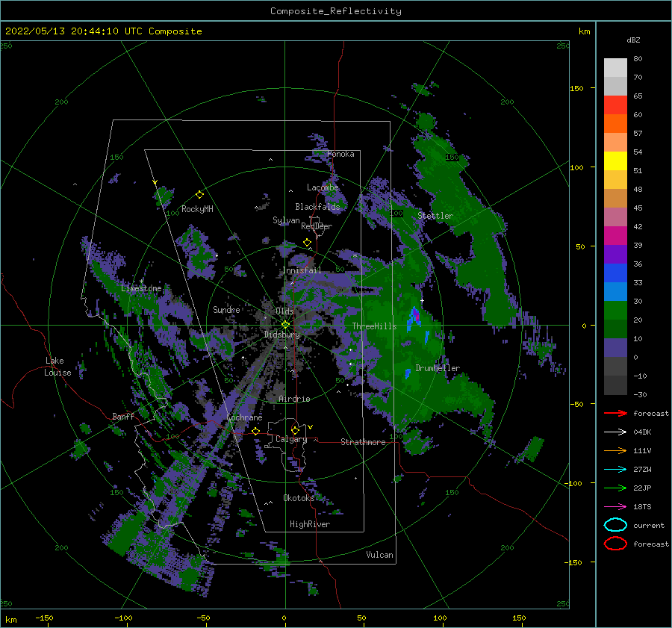Viewport: 672px width, 628px height.
Task: Select the 36 dBZ purple color swatch
Action: pyautogui.click(x=615, y=255)
